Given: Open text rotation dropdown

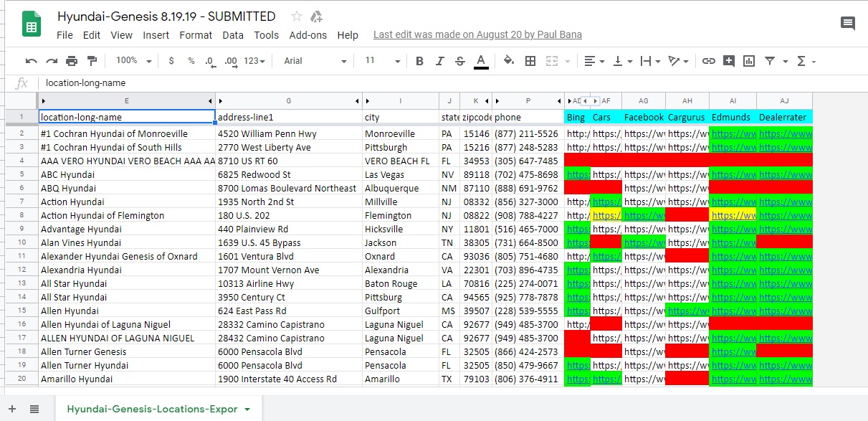Looking at the screenshot, I should tap(678, 61).
